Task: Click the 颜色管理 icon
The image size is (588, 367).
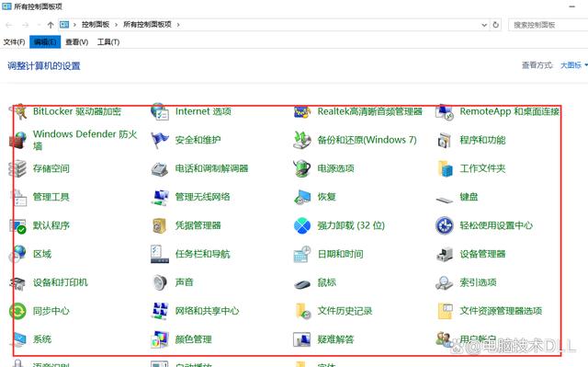Action: pos(160,339)
